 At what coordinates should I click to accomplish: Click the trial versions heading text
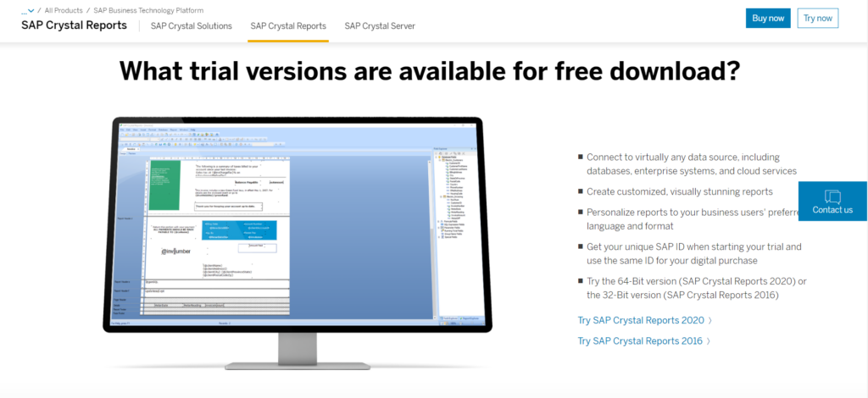430,71
